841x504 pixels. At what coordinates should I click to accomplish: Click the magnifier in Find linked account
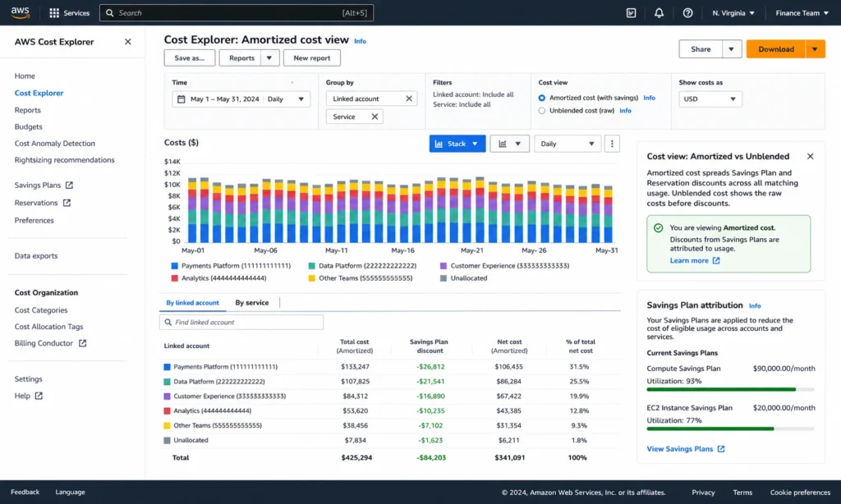pos(168,323)
